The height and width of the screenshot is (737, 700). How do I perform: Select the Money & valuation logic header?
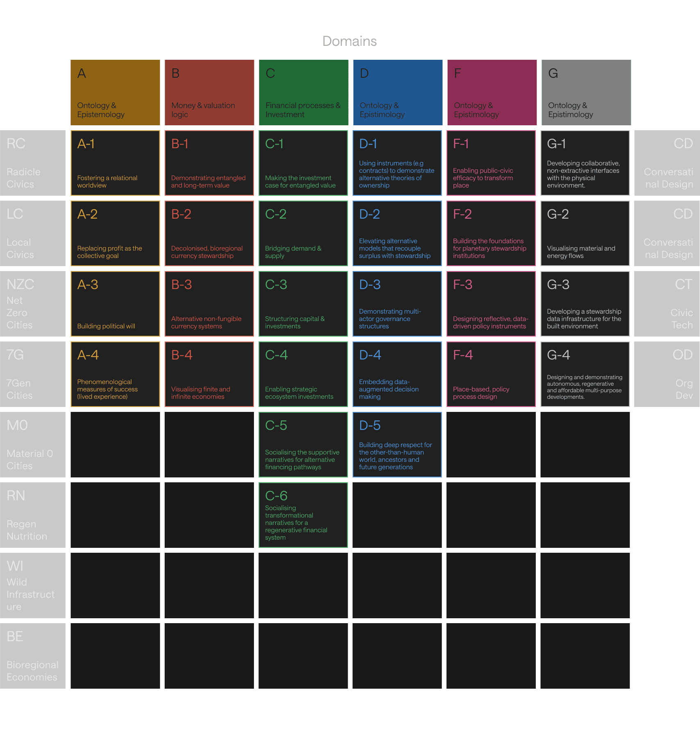pos(209,93)
